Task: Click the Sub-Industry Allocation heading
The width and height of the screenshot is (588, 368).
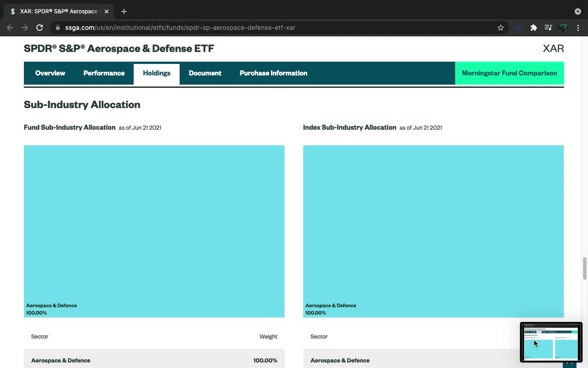Action: 82,104
